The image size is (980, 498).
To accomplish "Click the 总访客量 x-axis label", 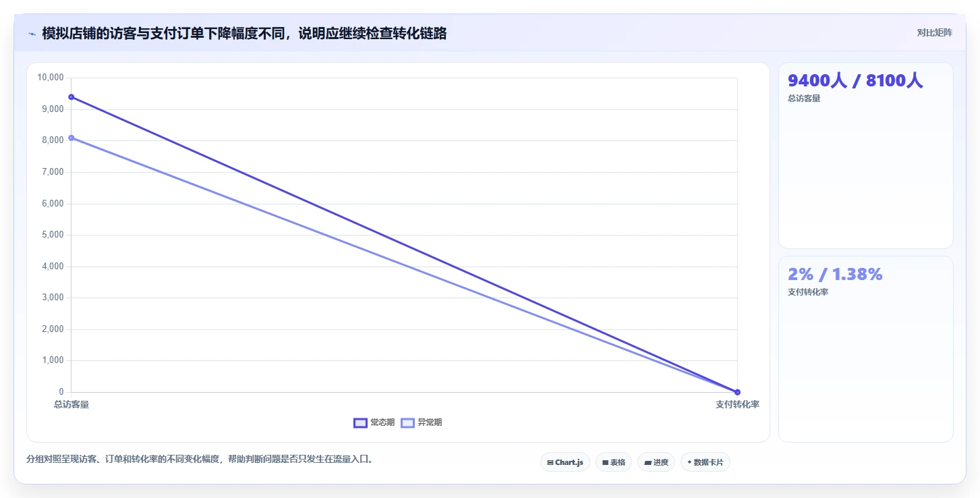I will tap(71, 405).
